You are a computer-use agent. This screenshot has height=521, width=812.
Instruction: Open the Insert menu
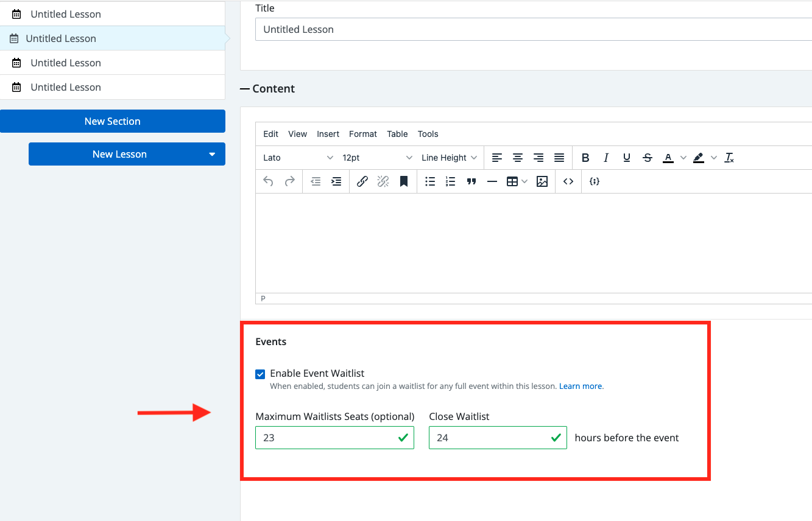coord(328,134)
